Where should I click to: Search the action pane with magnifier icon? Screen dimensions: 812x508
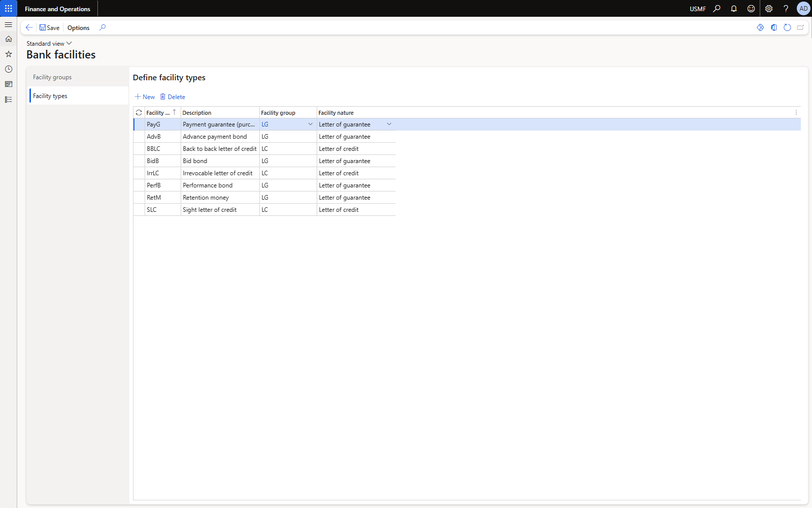click(103, 27)
